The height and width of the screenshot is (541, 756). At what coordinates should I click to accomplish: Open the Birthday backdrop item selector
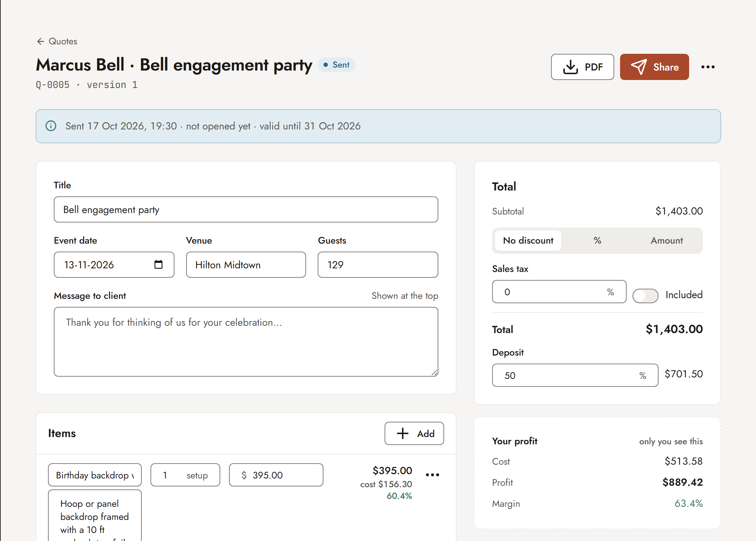pyautogui.click(x=95, y=475)
